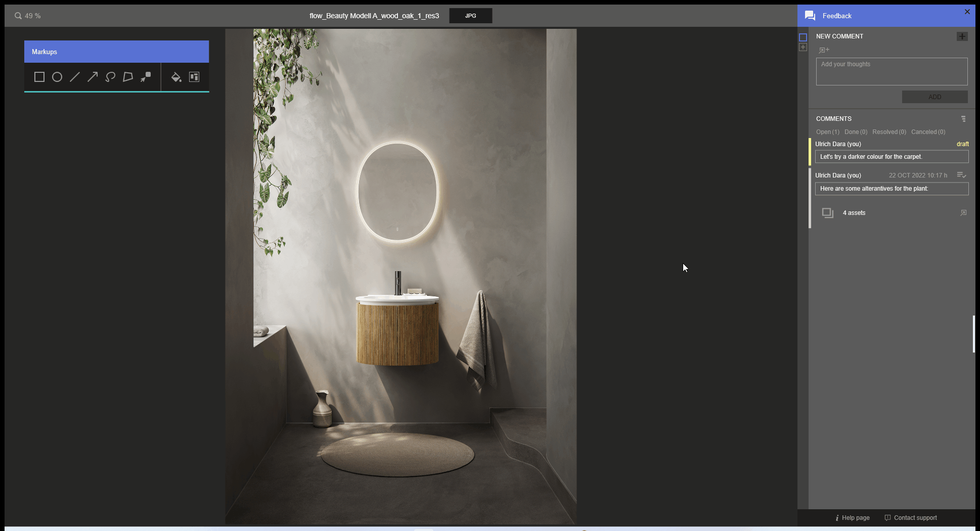Select the lasso markup tool
Screen dimensions: 980x531
coord(110,77)
